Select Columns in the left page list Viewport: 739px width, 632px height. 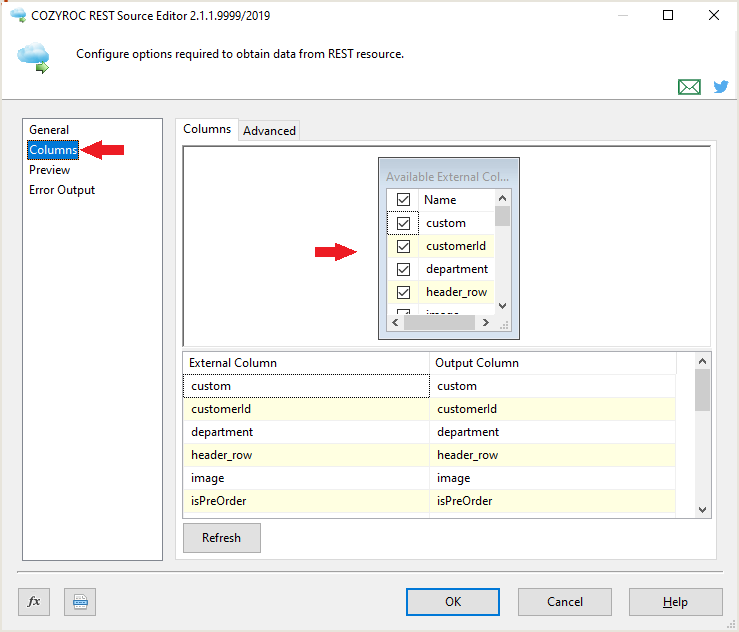53,150
